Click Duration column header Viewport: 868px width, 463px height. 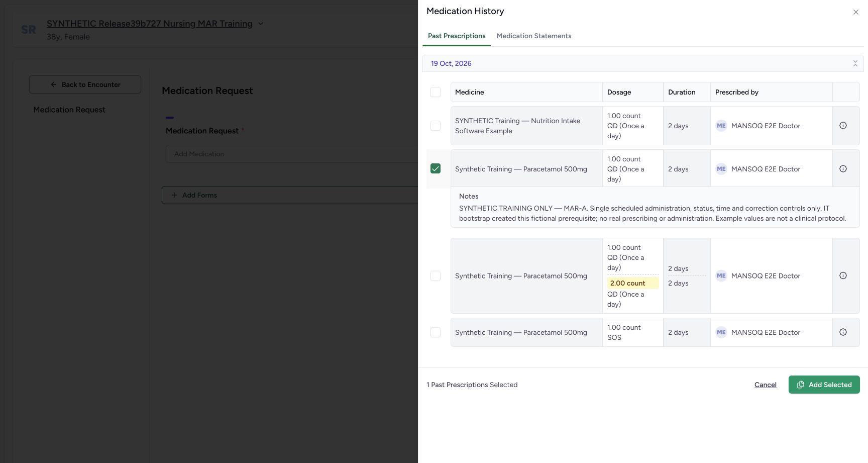click(682, 92)
